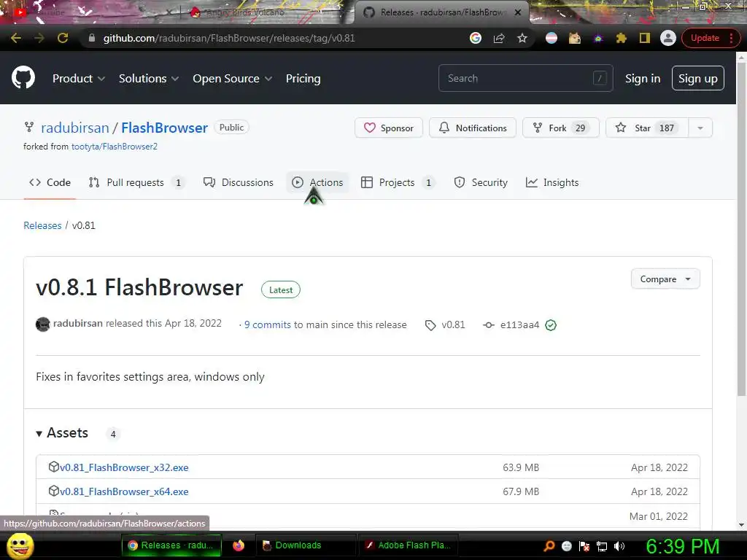Viewport: 747px width, 560px height.
Task: Switch to the Security tab
Action: click(x=481, y=182)
